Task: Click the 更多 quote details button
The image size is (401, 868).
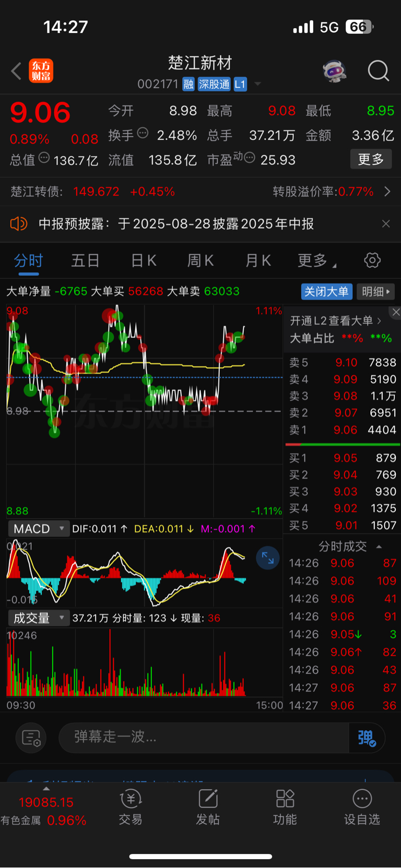Action: (x=371, y=159)
